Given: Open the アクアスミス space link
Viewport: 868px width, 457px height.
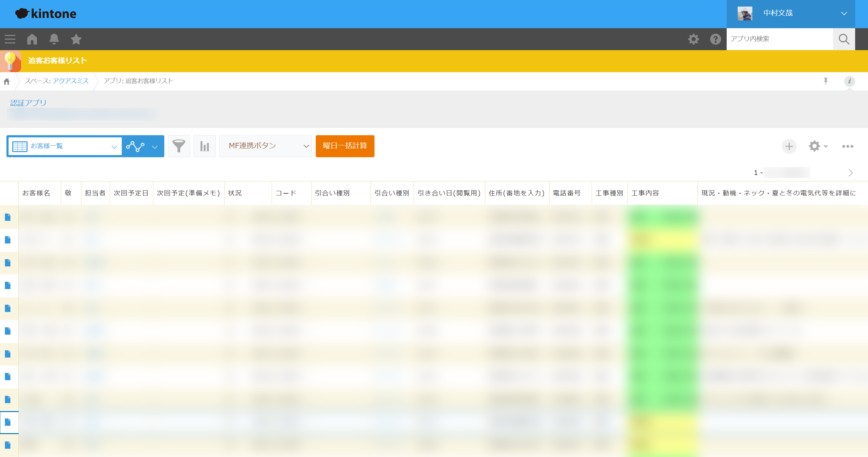Looking at the screenshot, I should (x=70, y=81).
